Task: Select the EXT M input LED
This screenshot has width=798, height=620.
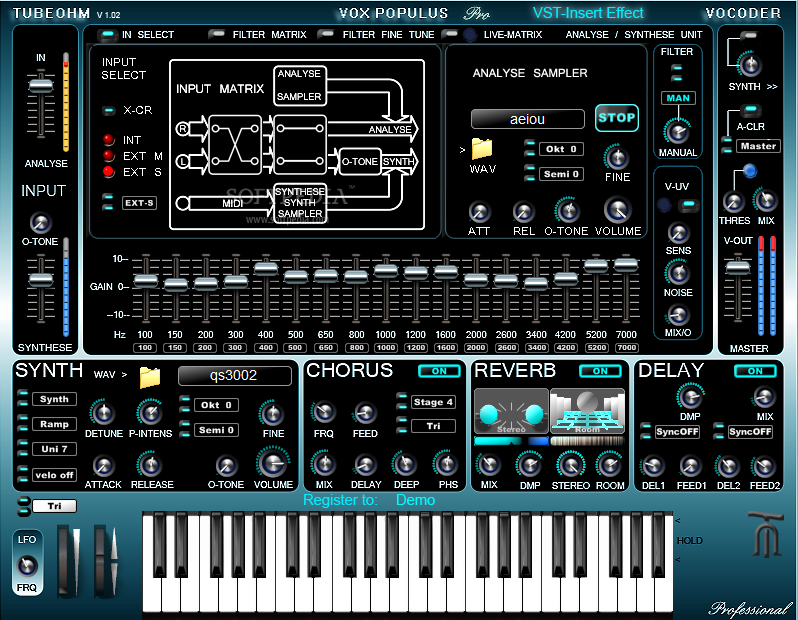Action: coord(108,155)
